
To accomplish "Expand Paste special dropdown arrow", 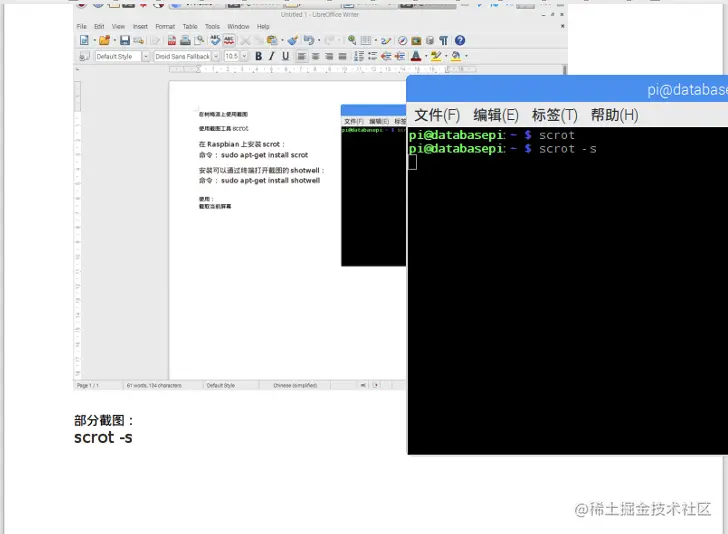I will coord(282,40).
